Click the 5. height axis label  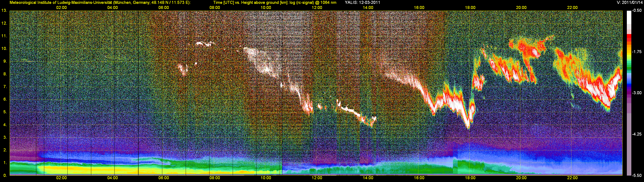tap(5, 112)
